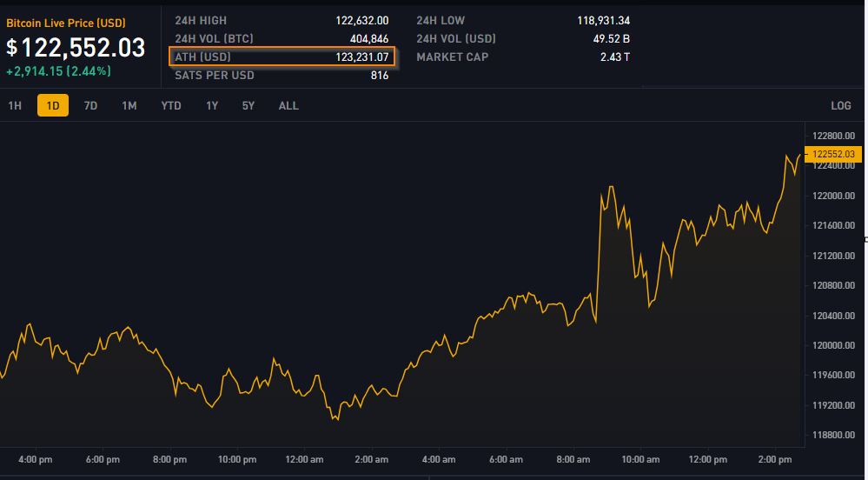Click the 24H VOL (USD) label
Image resolution: width=868 pixels, height=480 pixels.
pyautogui.click(x=456, y=39)
